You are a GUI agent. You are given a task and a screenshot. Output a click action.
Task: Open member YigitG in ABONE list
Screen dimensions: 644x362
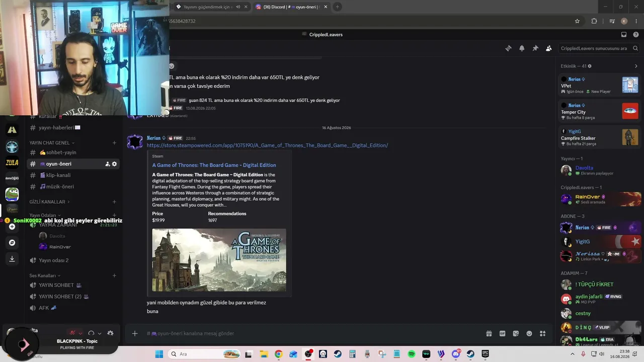(x=600, y=242)
